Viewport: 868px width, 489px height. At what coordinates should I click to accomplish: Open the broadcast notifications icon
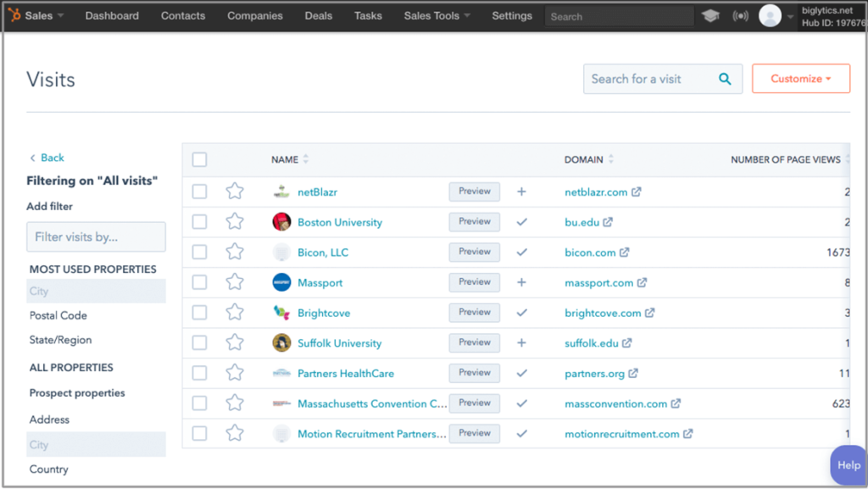tap(740, 16)
